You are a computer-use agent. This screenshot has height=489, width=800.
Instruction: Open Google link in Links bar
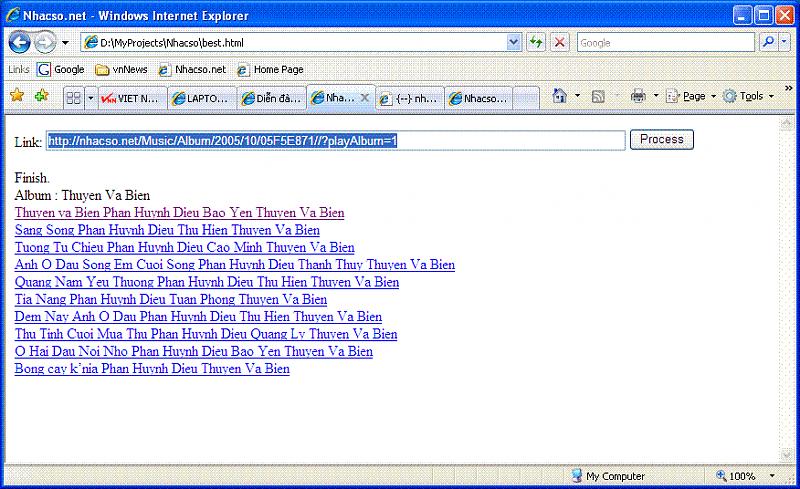[61, 70]
